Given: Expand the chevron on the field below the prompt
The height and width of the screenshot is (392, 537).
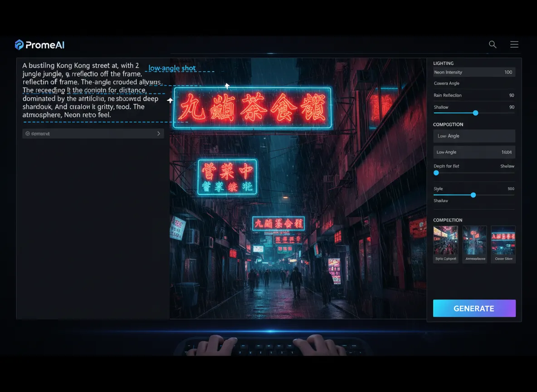Looking at the screenshot, I should pyautogui.click(x=158, y=134).
